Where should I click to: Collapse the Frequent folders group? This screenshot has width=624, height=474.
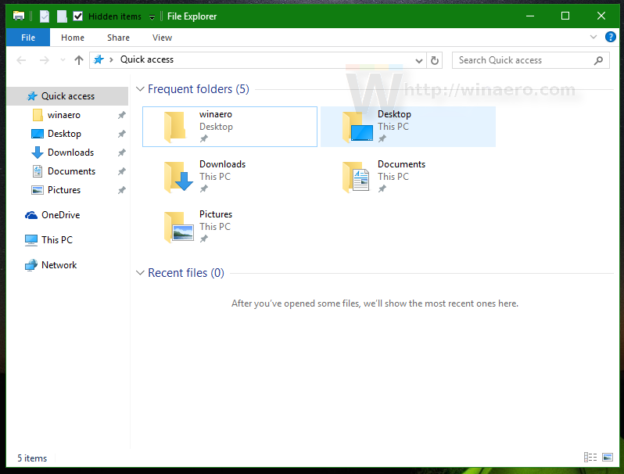tap(140, 89)
